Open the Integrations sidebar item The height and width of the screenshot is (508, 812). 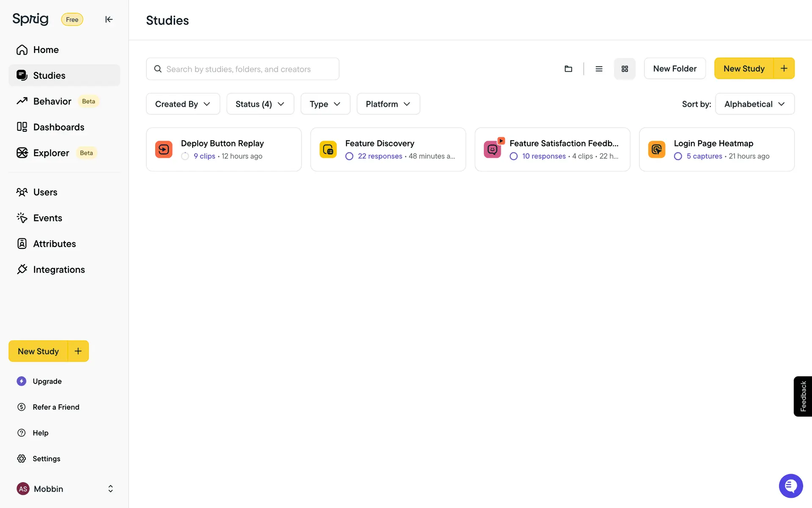[x=59, y=270]
